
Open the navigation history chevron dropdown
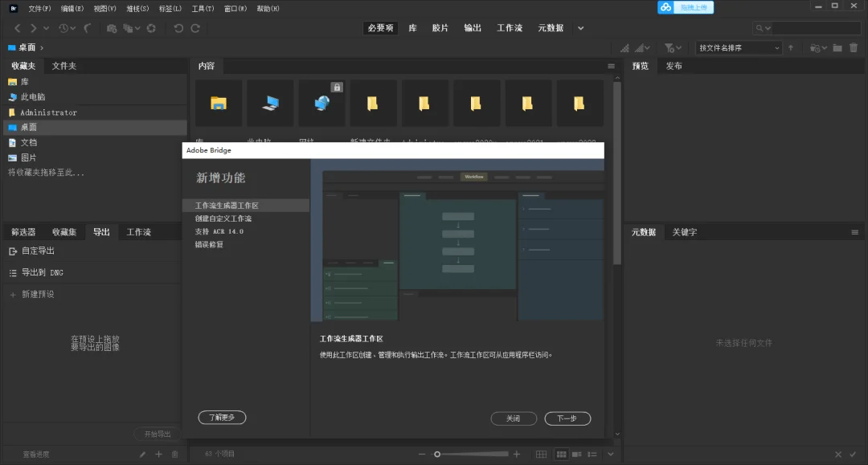(46, 28)
